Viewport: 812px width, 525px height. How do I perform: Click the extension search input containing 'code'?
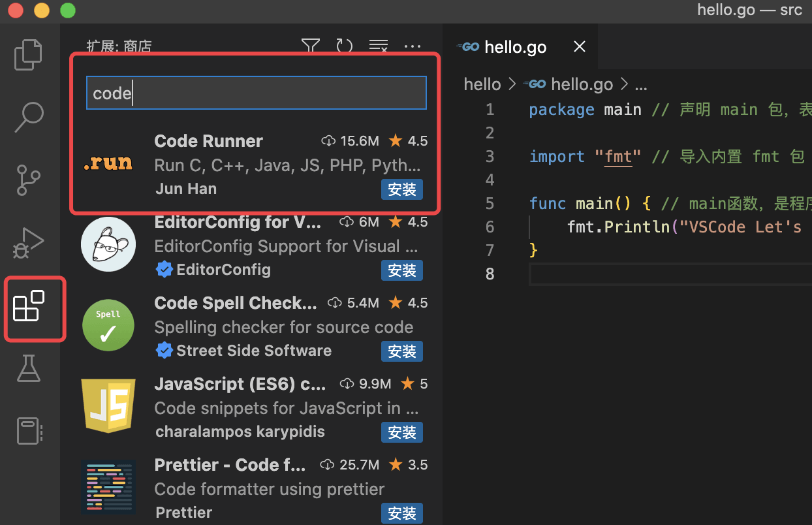(x=256, y=93)
